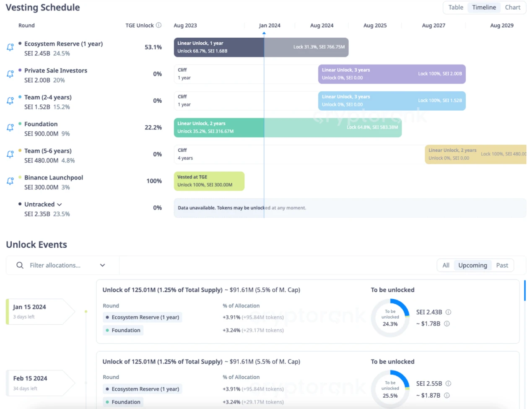Select the Upcoming events filter
The image size is (532, 409).
[x=472, y=265]
